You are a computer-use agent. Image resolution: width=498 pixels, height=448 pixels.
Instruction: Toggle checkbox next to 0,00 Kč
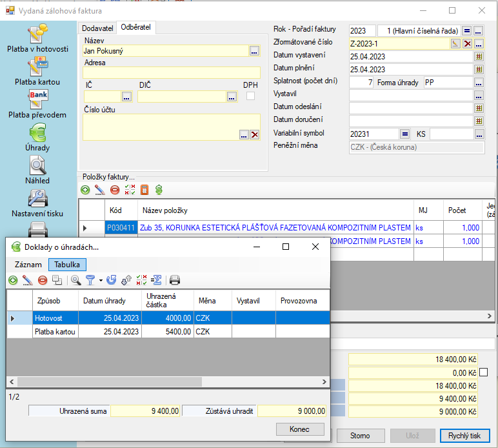(x=483, y=372)
